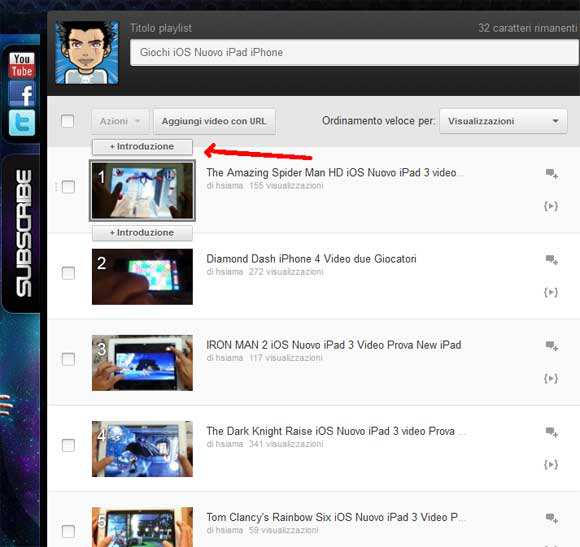Add note icon for Spider Man video
Viewport: 580px width, 547px height.
(x=552, y=173)
